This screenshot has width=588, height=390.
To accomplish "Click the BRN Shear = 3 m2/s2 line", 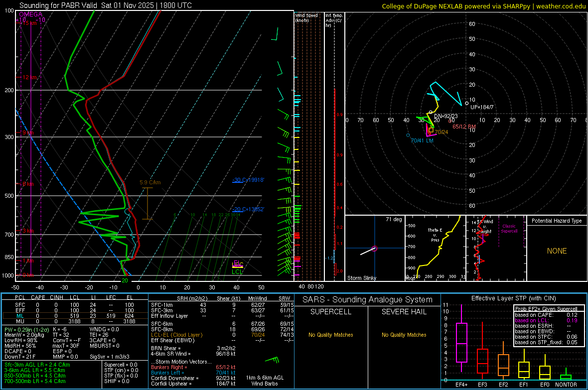I will [x=193, y=348].
